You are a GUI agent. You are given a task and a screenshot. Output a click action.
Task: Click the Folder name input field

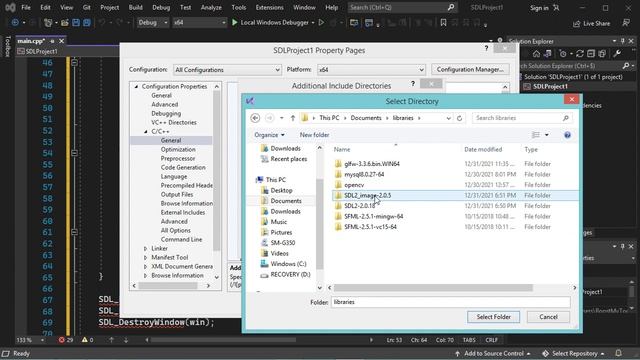pos(451,302)
